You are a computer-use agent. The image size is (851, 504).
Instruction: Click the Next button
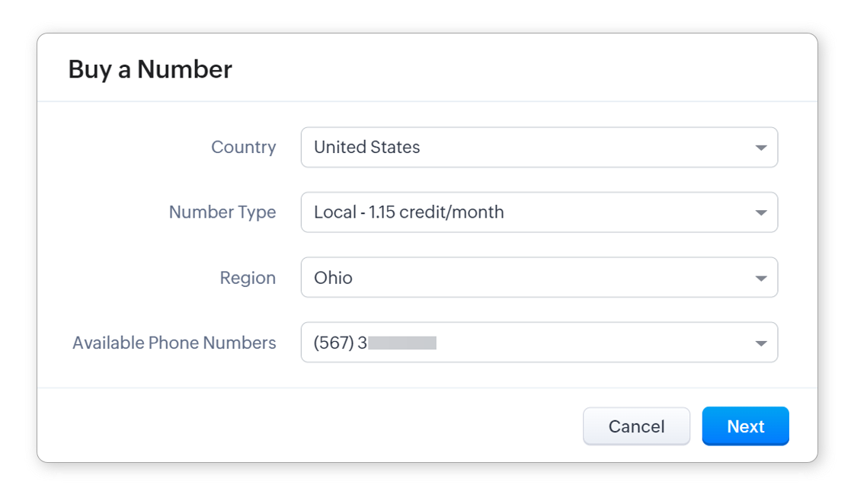745,426
